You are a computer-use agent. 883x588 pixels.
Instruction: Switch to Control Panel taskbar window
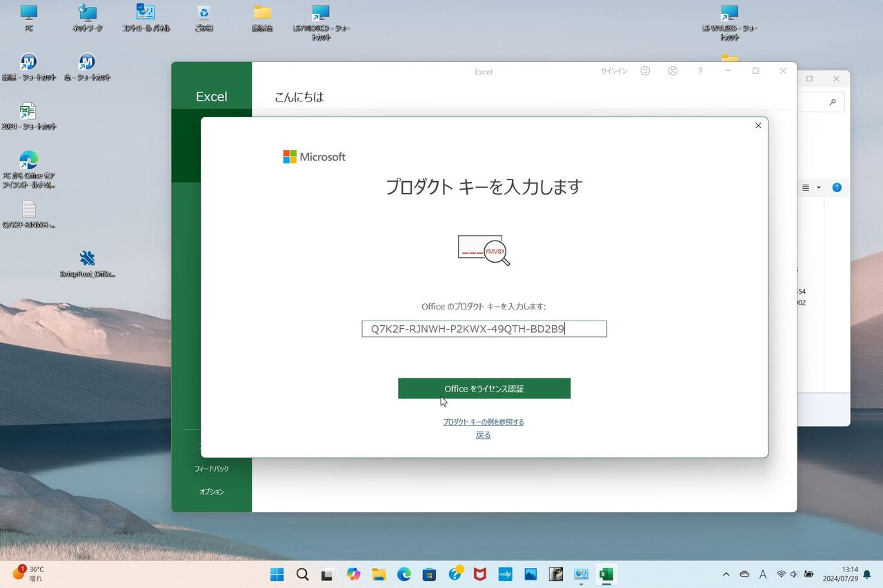click(x=582, y=574)
